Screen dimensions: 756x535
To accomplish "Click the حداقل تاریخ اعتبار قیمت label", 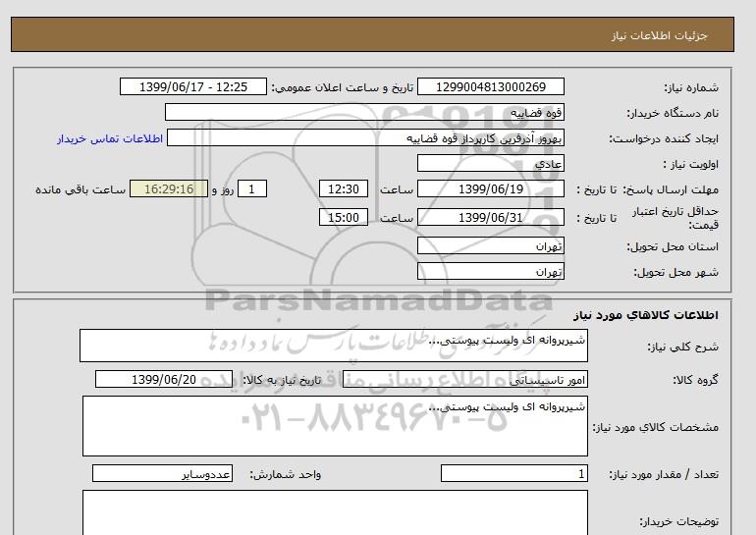I will [675, 218].
